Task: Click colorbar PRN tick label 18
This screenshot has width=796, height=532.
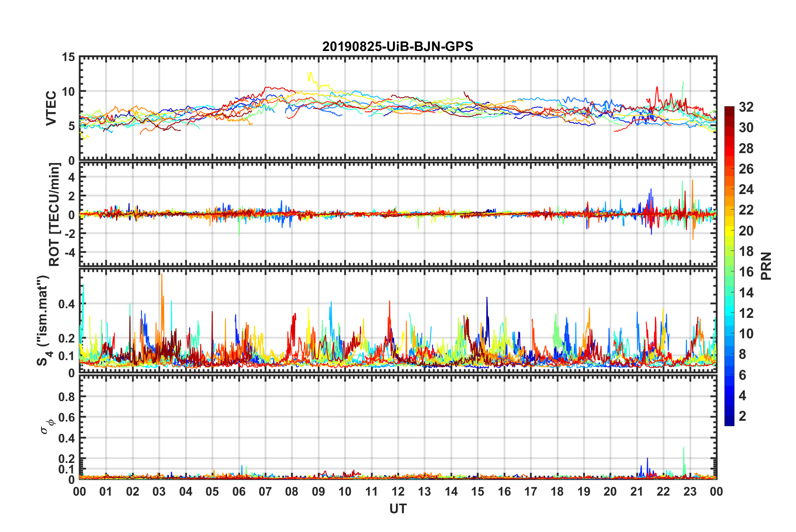Action: (746, 251)
